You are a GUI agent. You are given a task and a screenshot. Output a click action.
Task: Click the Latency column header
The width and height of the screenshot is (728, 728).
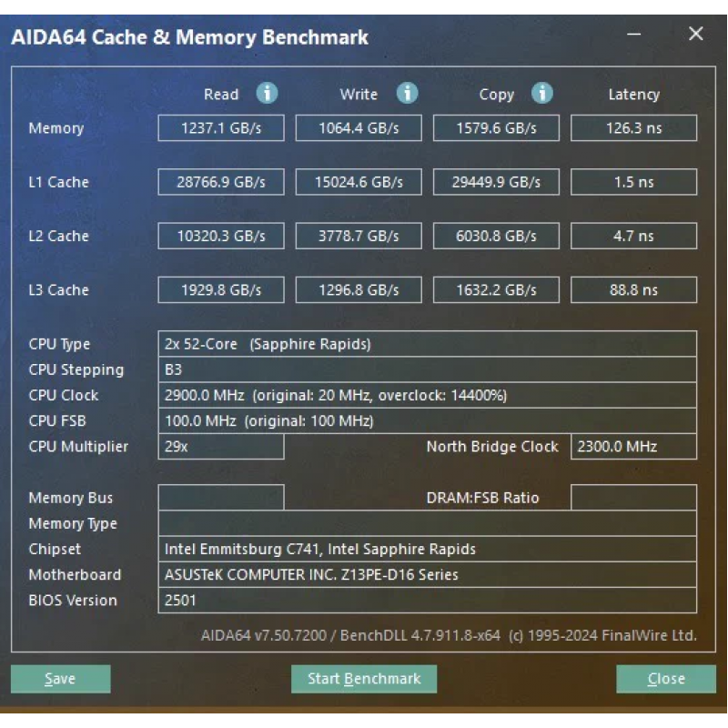633,95
